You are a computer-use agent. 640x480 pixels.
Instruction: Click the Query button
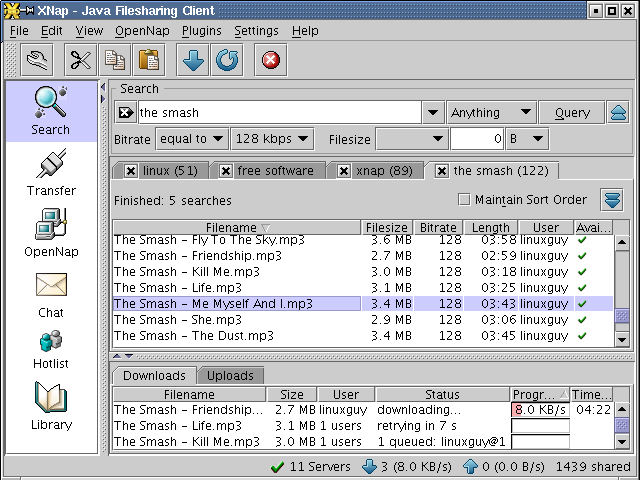572,112
